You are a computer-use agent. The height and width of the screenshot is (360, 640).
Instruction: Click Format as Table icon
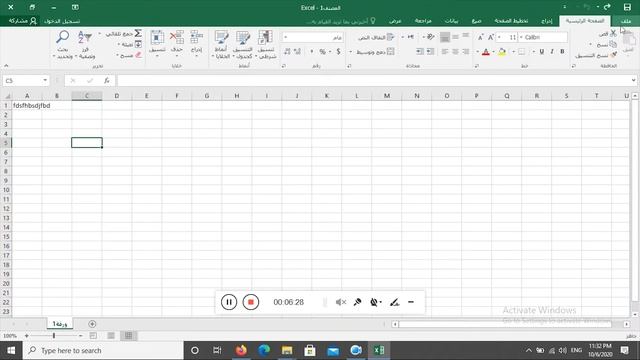pos(243,38)
